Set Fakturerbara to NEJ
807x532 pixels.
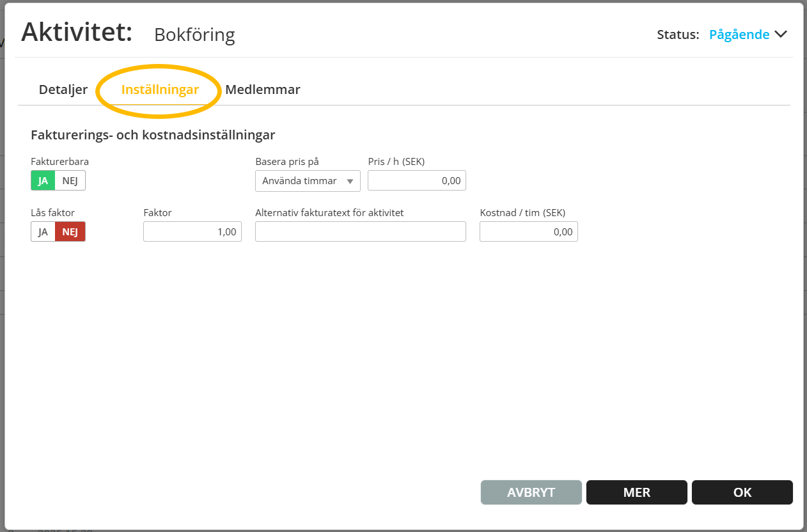pyautogui.click(x=70, y=181)
